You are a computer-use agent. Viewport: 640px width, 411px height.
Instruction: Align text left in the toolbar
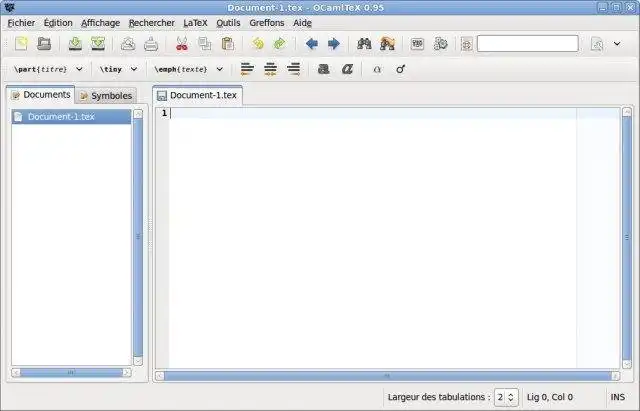pyautogui.click(x=247, y=69)
